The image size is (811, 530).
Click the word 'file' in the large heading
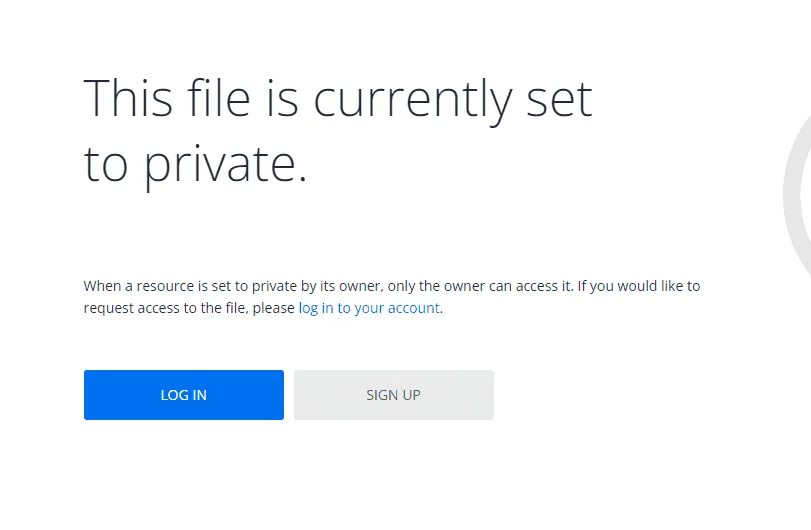[x=219, y=98]
